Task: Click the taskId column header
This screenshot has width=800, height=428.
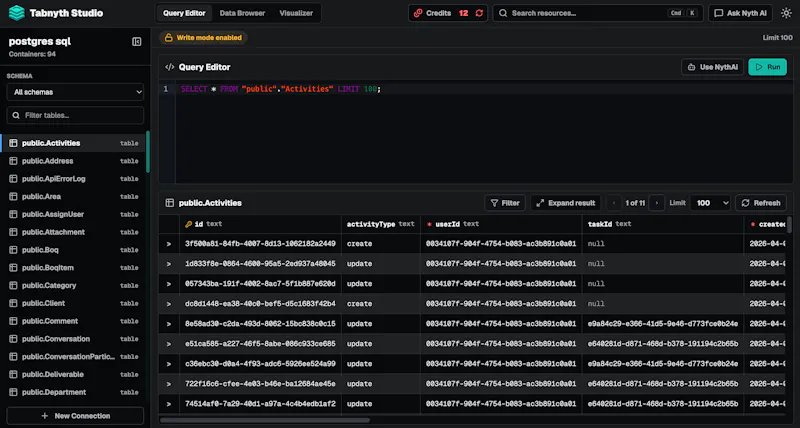Action: click(663, 224)
